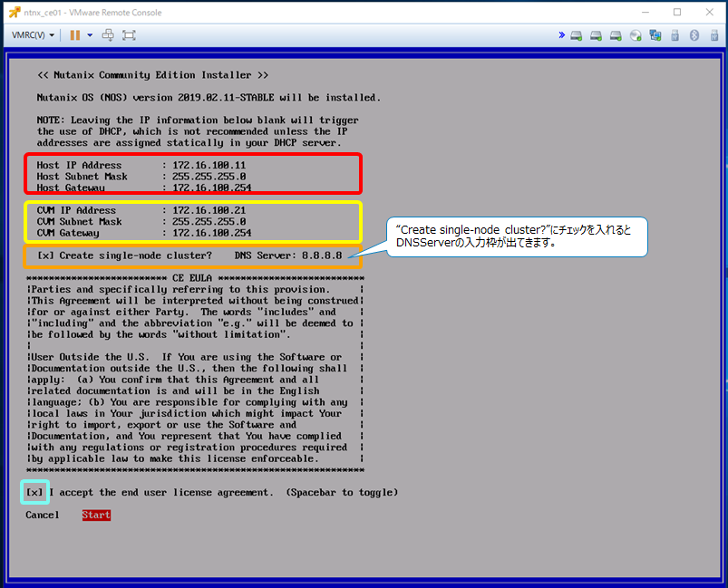Click the third hard disk device icon
Screen dimensions: 728x588
point(616,35)
